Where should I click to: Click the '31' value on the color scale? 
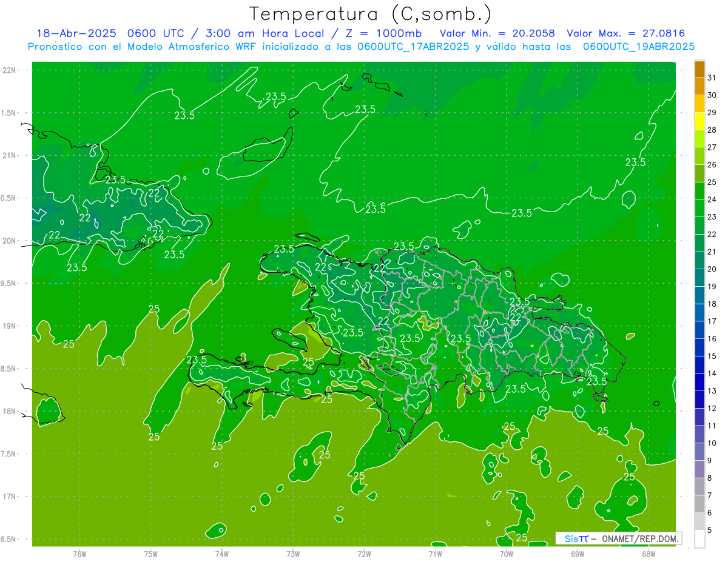[712, 78]
